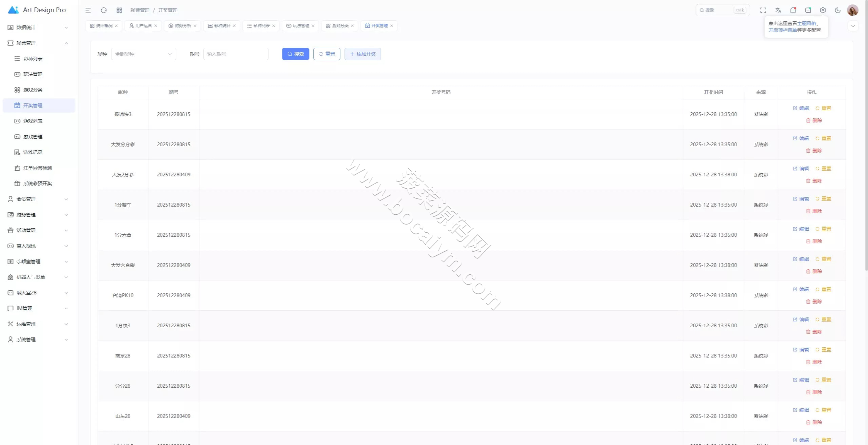Open the language translation icon
Screen dimensions: 868x445
click(x=778, y=10)
